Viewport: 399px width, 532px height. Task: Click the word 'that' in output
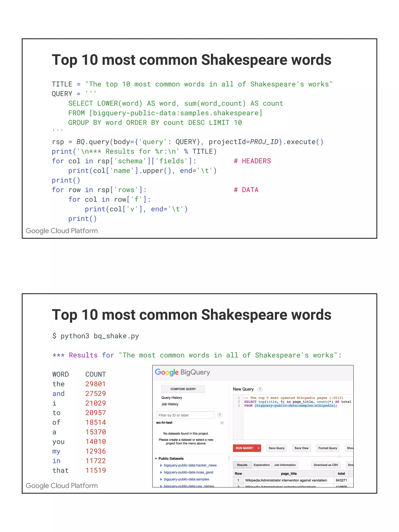tap(61, 470)
